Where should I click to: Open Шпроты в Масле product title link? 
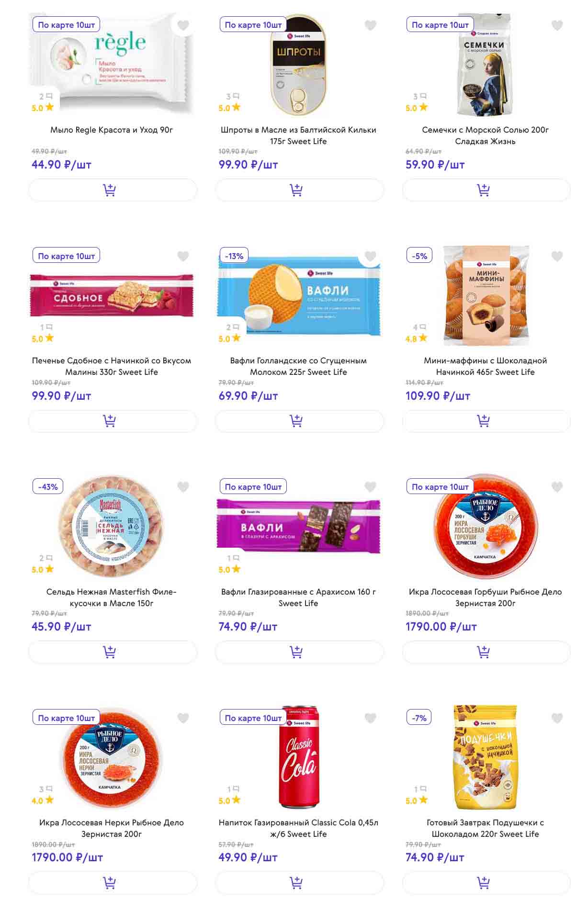298,135
